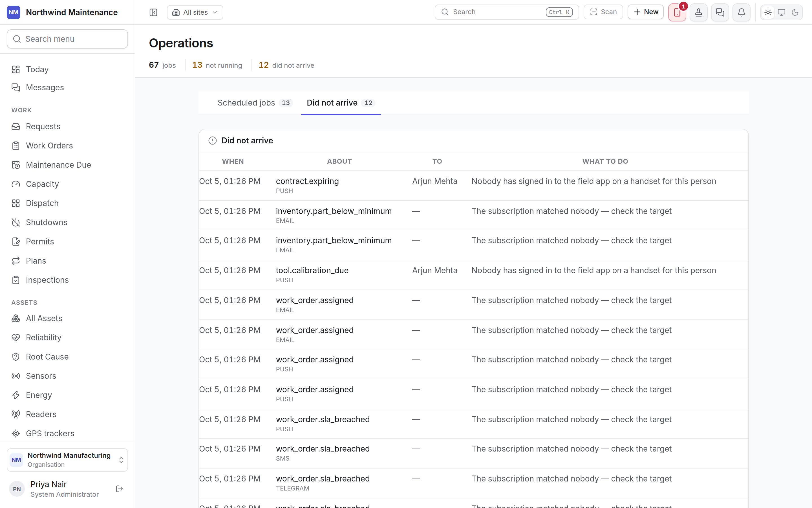Open Root Cause in sidebar
The width and height of the screenshot is (812, 508).
click(67, 357)
